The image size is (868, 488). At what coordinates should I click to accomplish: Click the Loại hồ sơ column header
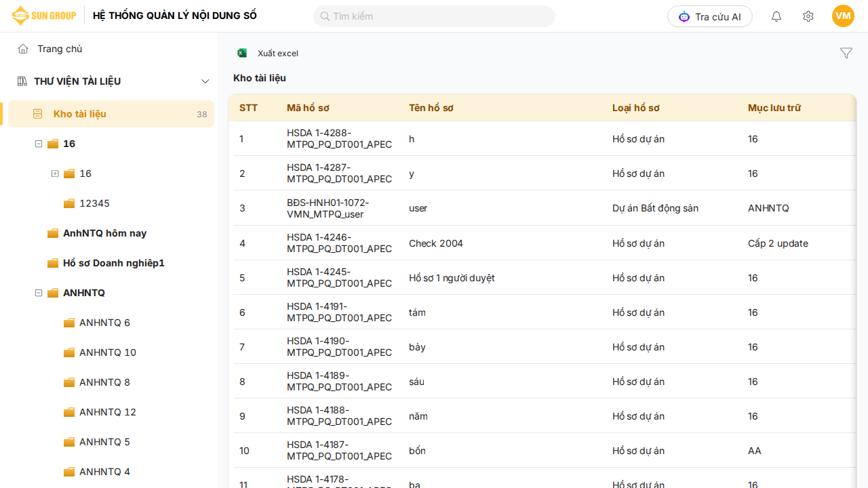pyautogui.click(x=636, y=108)
